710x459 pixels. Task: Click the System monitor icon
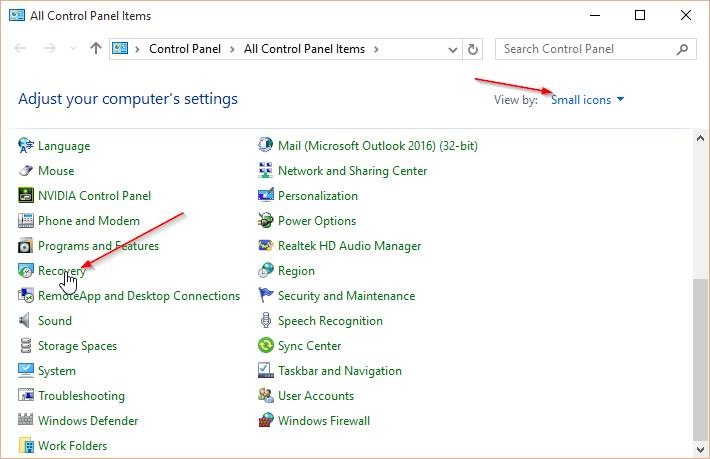26,370
